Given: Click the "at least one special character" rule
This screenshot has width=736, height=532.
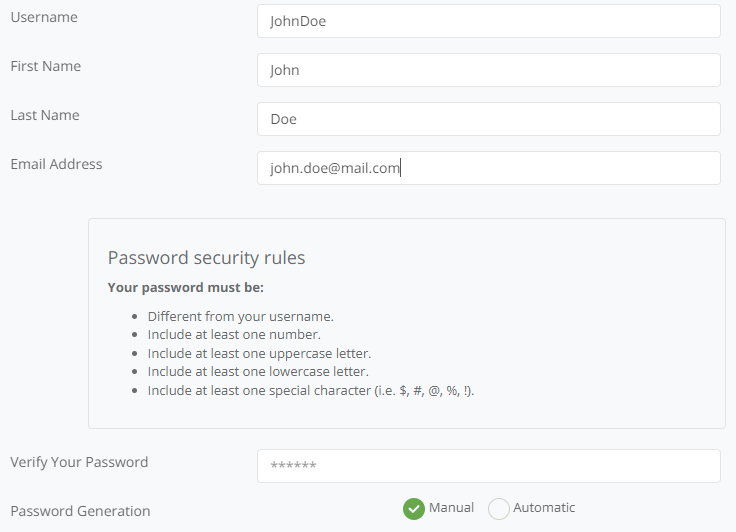Looking at the screenshot, I should [311, 390].
